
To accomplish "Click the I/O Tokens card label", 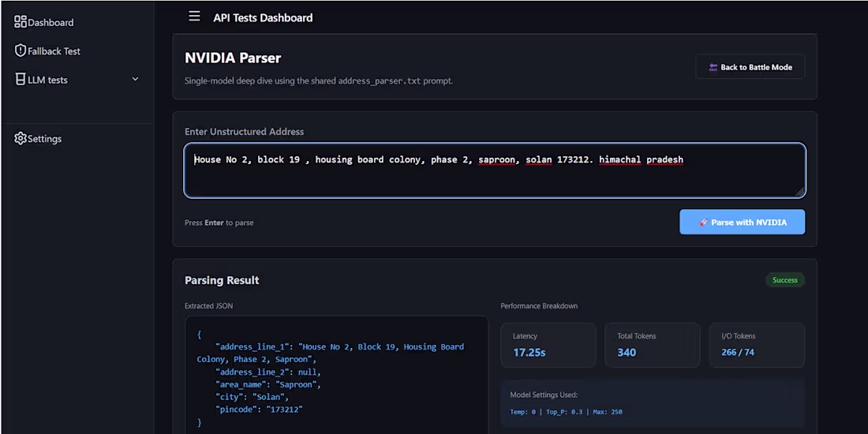I will (x=739, y=336).
